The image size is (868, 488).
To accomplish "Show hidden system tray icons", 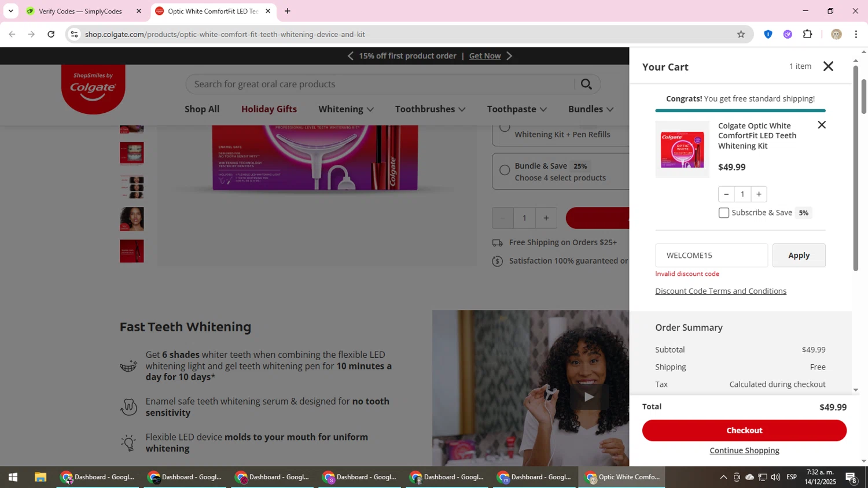I will [723, 477].
